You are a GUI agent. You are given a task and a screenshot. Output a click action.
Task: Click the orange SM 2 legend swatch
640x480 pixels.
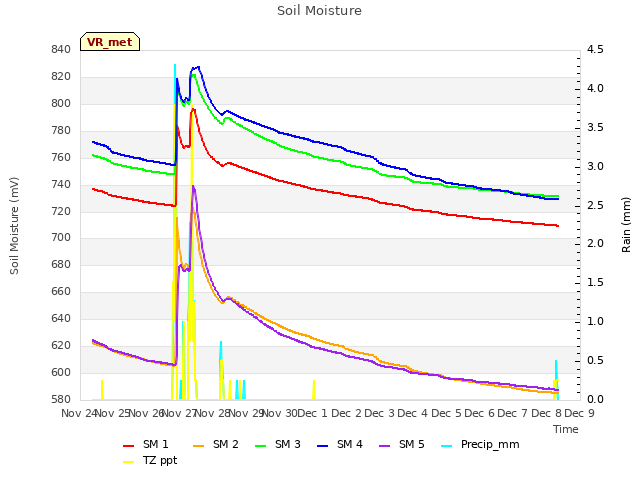click(198, 446)
